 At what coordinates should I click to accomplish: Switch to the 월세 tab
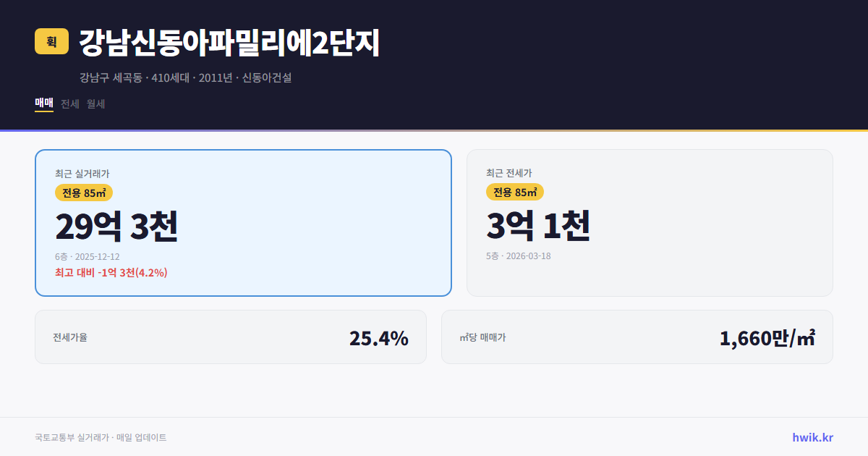click(x=96, y=104)
